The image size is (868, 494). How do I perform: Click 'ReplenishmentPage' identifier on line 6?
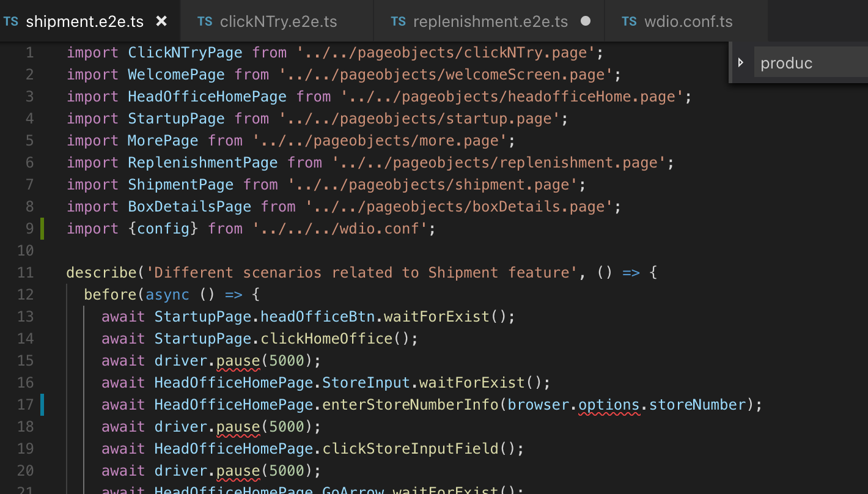pos(203,163)
